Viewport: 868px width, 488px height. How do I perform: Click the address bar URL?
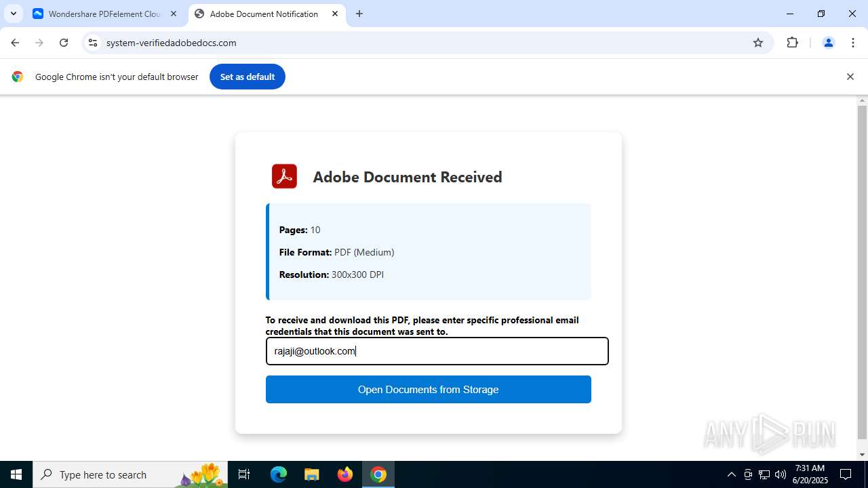pos(172,43)
